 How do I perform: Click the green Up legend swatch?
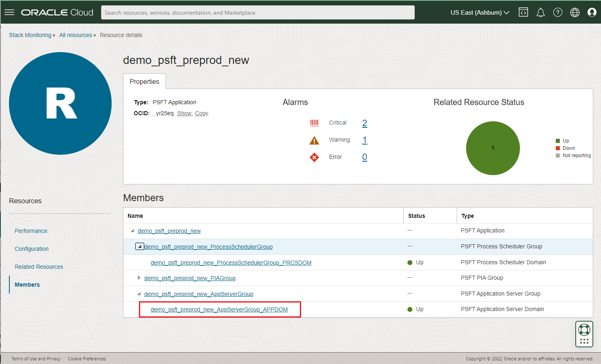[x=558, y=140]
